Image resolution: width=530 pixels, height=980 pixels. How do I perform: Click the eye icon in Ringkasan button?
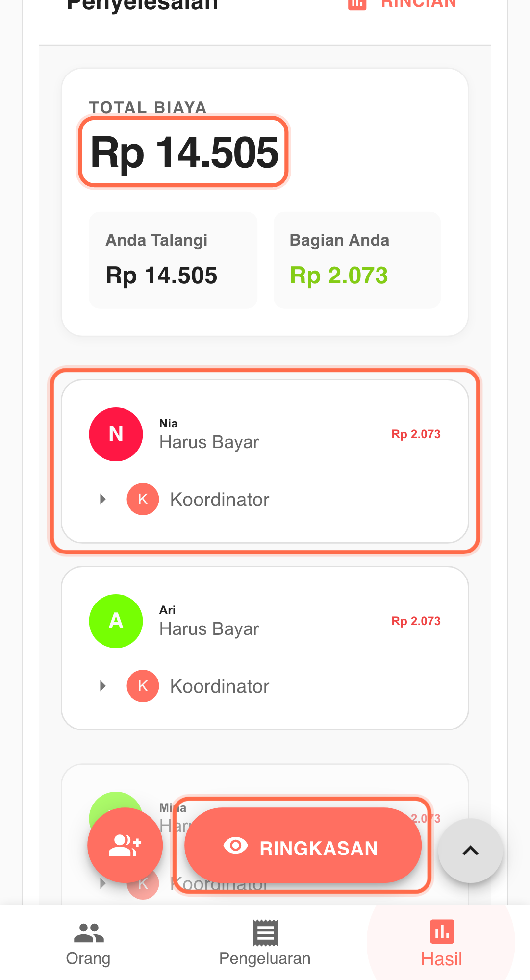[x=236, y=846]
